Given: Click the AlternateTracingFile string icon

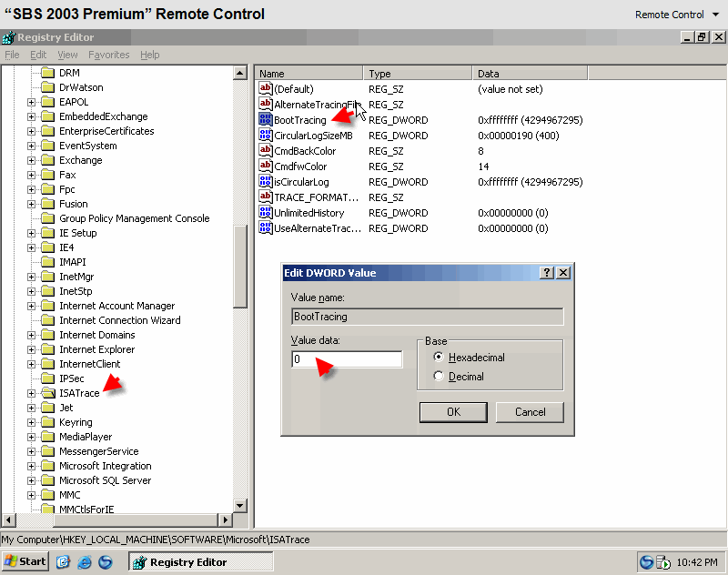Looking at the screenshot, I should [x=265, y=104].
